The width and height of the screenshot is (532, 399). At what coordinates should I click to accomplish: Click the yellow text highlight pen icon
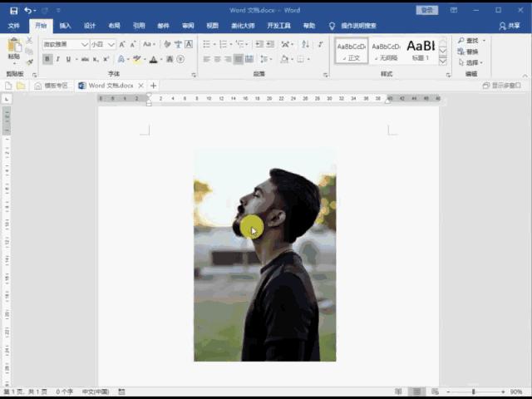click(x=136, y=59)
